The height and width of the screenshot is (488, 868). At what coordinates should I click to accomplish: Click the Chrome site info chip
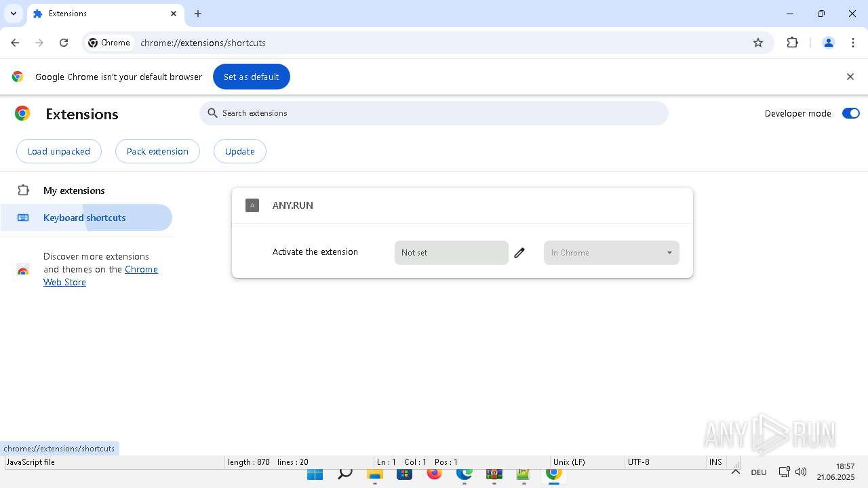(x=109, y=43)
